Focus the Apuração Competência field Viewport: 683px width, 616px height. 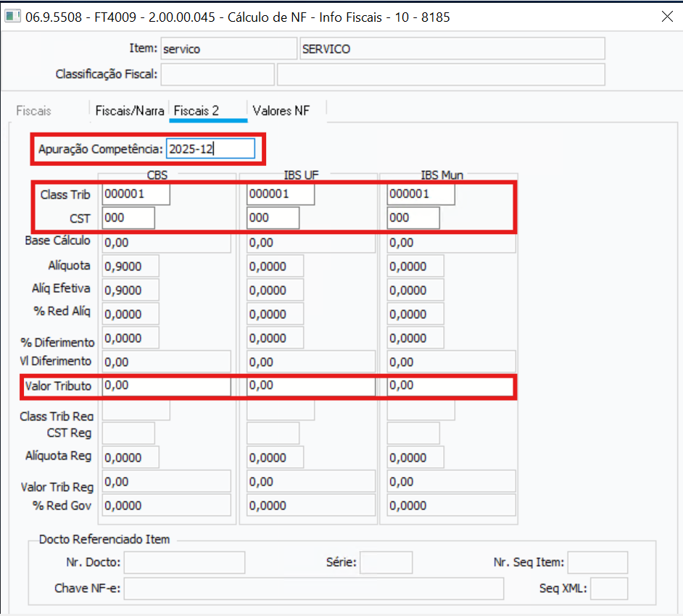(x=210, y=149)
